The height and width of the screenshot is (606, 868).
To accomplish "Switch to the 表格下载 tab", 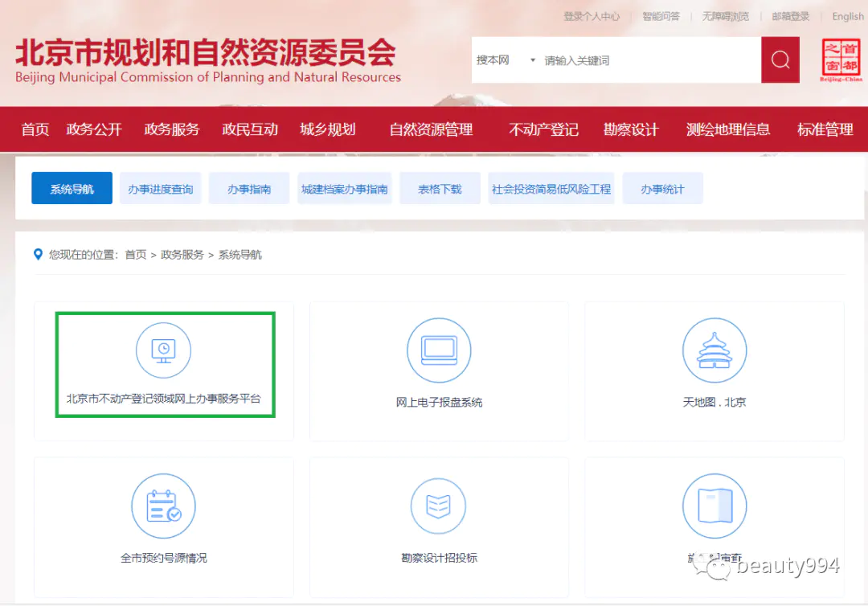I will (440, 189).
